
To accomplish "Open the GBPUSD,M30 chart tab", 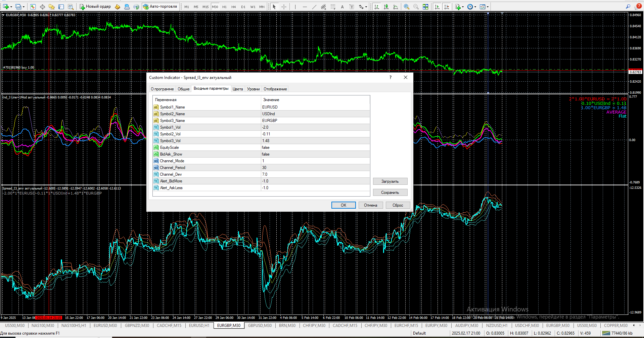I will (x=260, y=325).
